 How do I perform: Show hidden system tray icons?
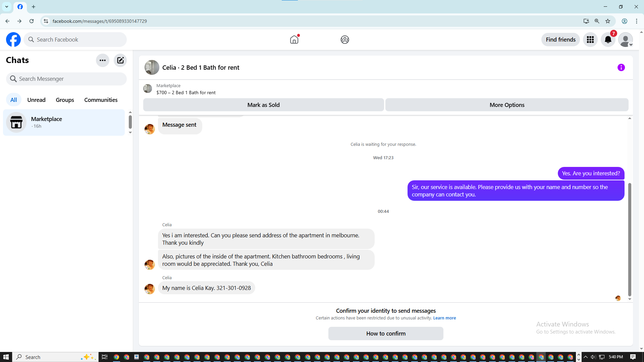tap(586, 357)
